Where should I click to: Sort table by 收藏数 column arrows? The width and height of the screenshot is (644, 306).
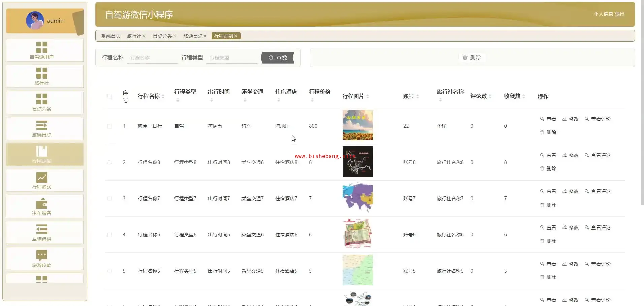(524, 96)
